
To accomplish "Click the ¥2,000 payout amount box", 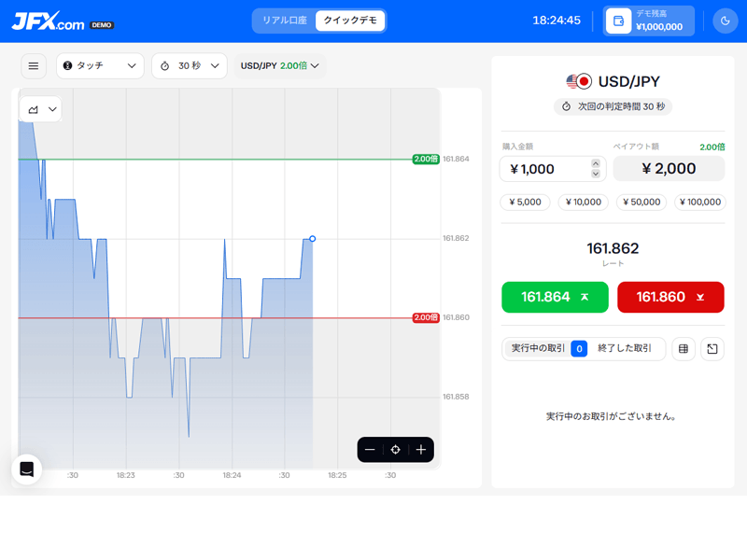I will [x=669, y=169].
